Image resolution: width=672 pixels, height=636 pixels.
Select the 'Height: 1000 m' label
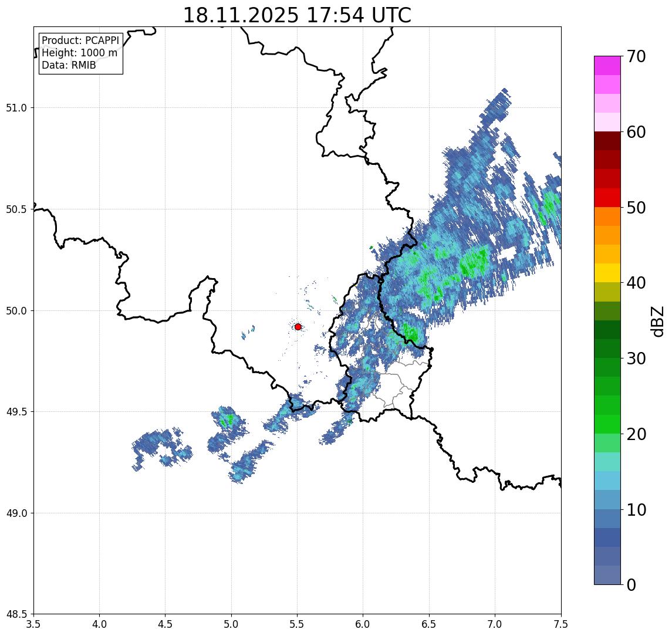pos(79,53)
